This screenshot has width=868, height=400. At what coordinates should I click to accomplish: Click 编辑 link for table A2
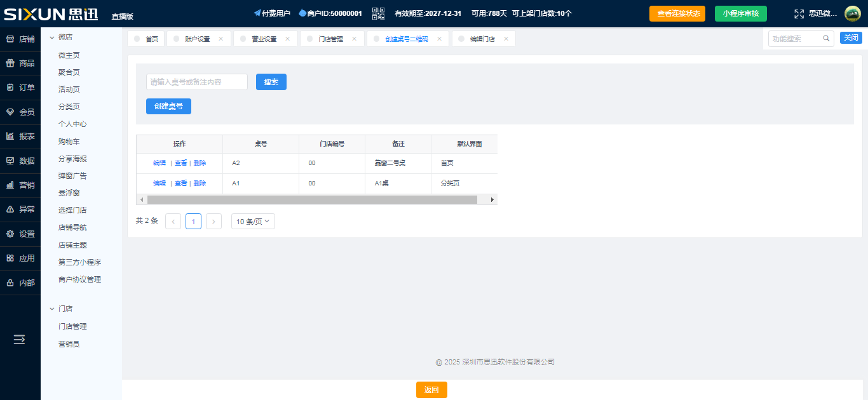point(159,163)
